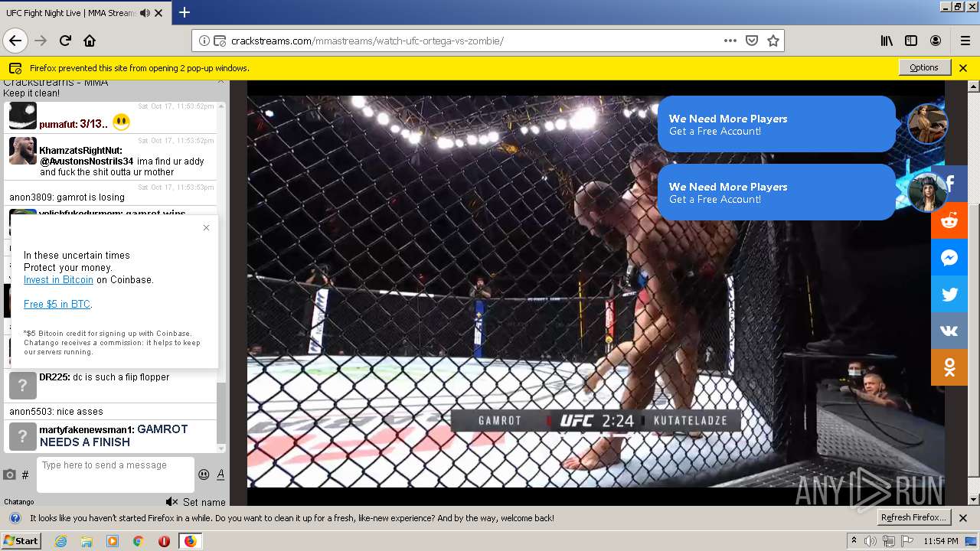Click the Firefox info question icon
This screenshot has width=980, height=551.
pyautogui.click(x=15, y=518)
